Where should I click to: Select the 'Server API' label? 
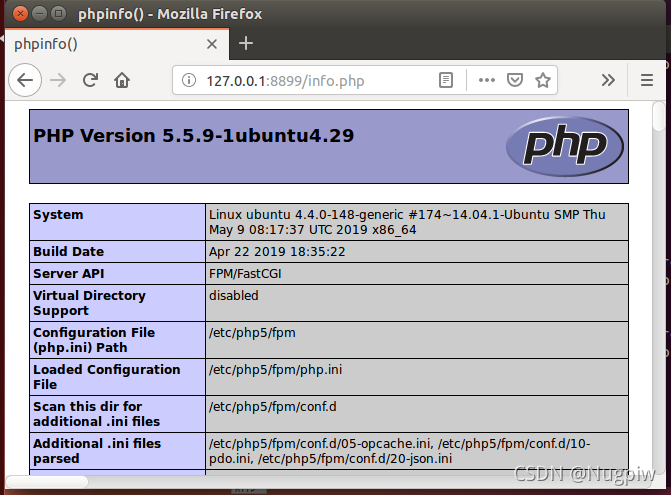click(68, 273)
